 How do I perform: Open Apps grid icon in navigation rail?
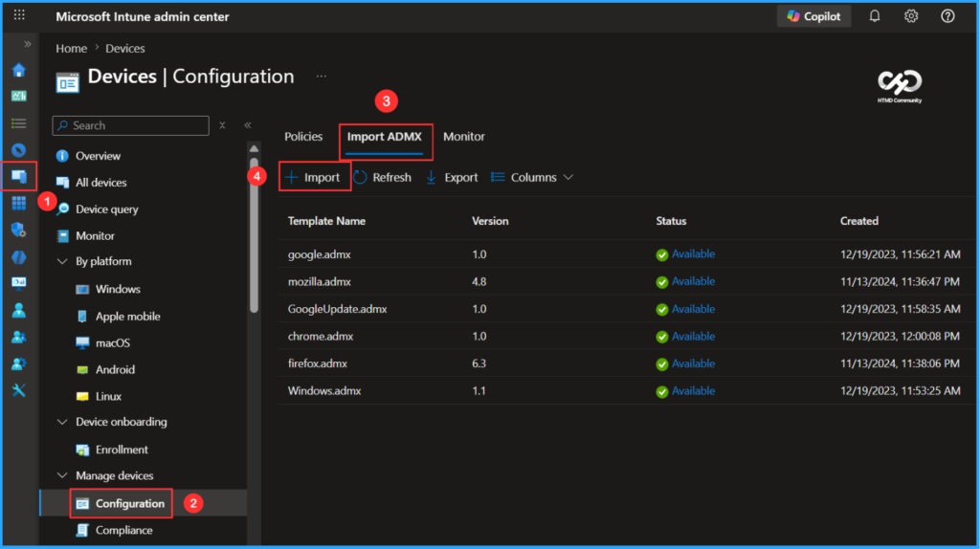(19, 203)
